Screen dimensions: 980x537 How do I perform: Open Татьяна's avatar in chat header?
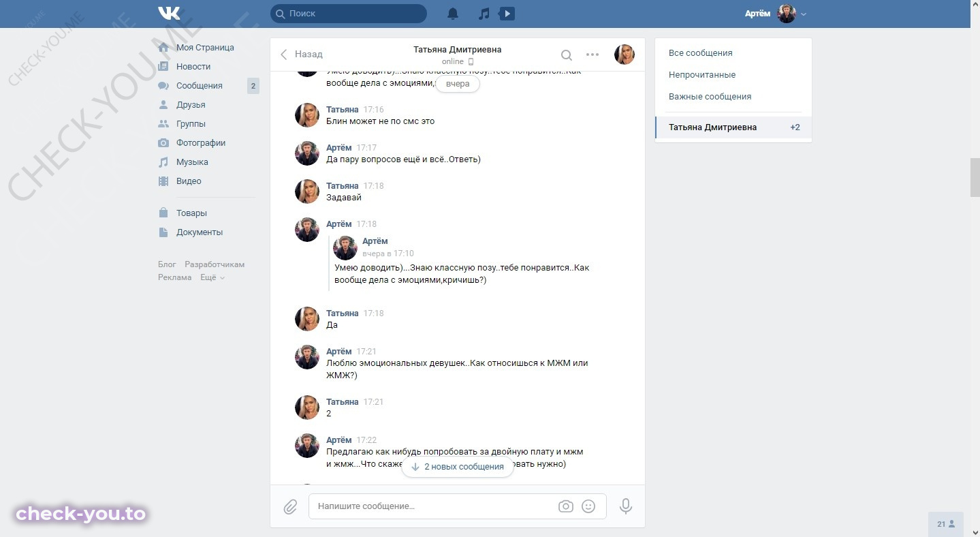pos(625,55)
